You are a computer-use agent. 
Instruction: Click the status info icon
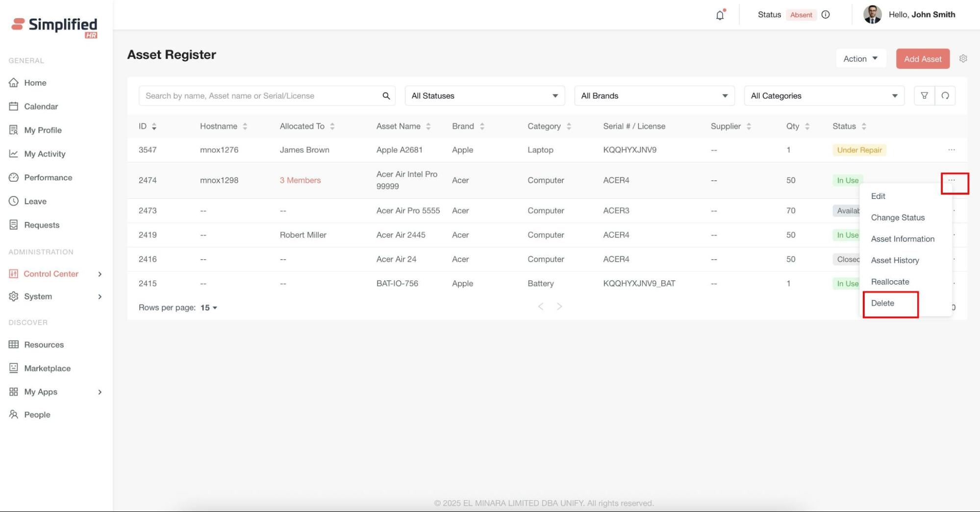coord(826,15)
